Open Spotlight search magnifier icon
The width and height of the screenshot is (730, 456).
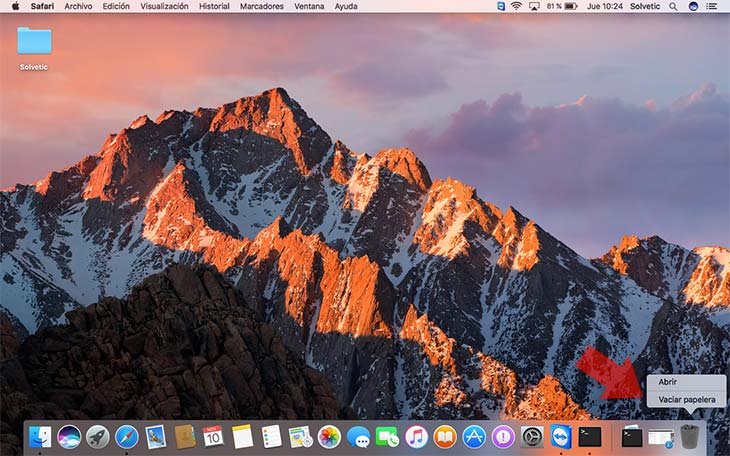(674, 6)
